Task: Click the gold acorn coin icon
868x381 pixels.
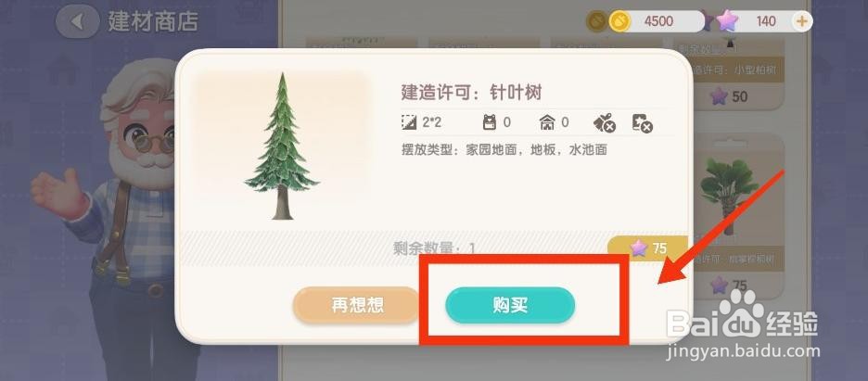Action: [619, 21]
